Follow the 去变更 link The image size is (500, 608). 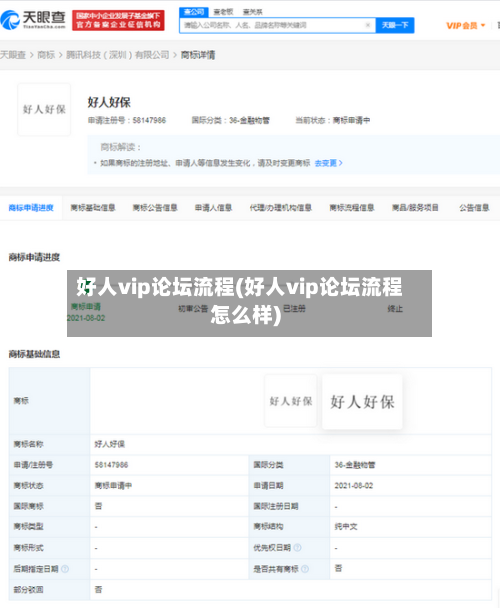point(328,163)
